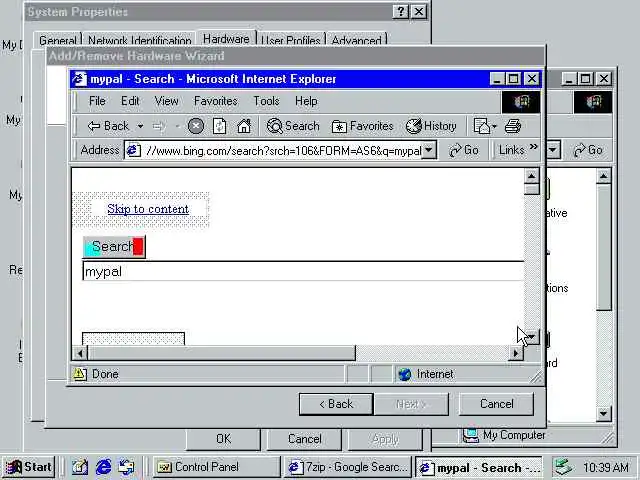Expand the address bar dropdown list
640x480 pixels.
429,150
